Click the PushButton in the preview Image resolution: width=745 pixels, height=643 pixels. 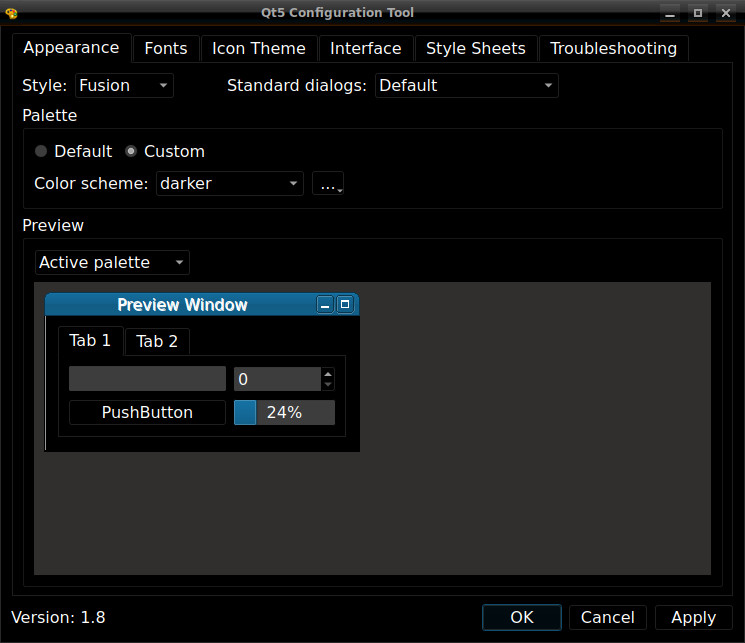click(147, 412)
